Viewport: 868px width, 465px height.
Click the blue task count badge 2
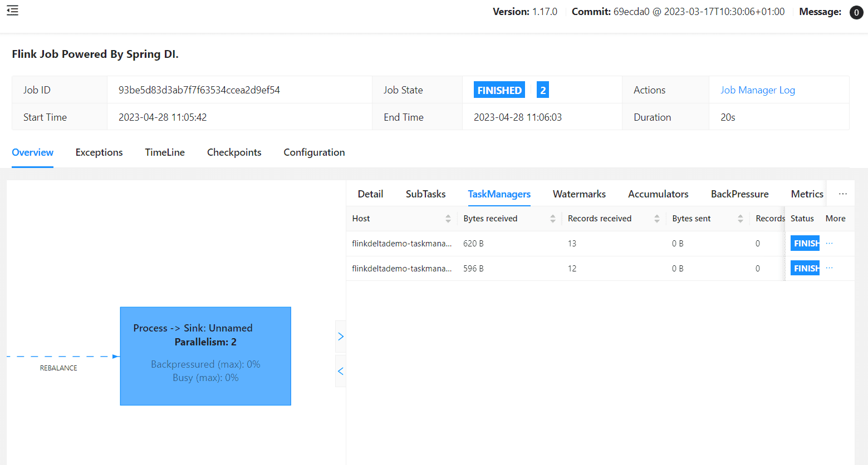pos(543,90)
